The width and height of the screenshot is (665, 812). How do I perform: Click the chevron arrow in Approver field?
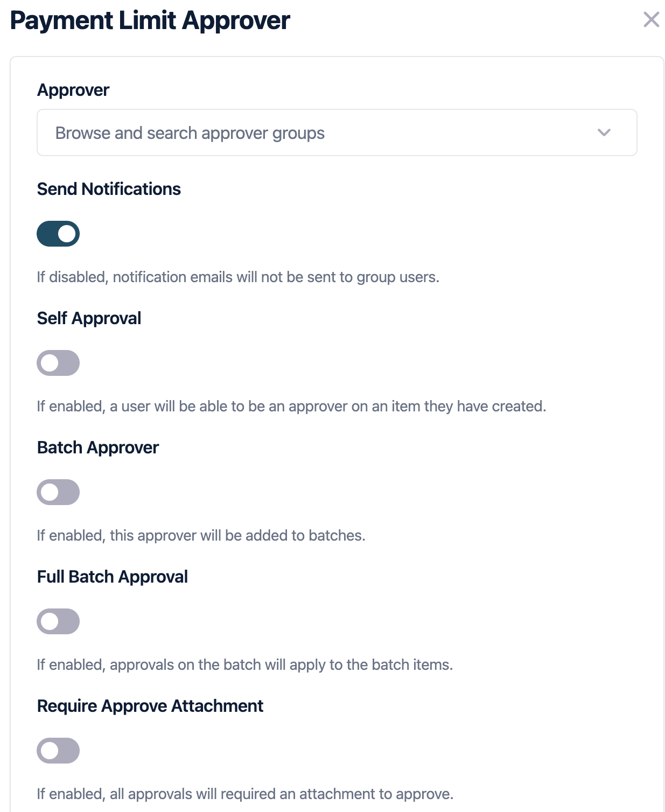(604, 132)
